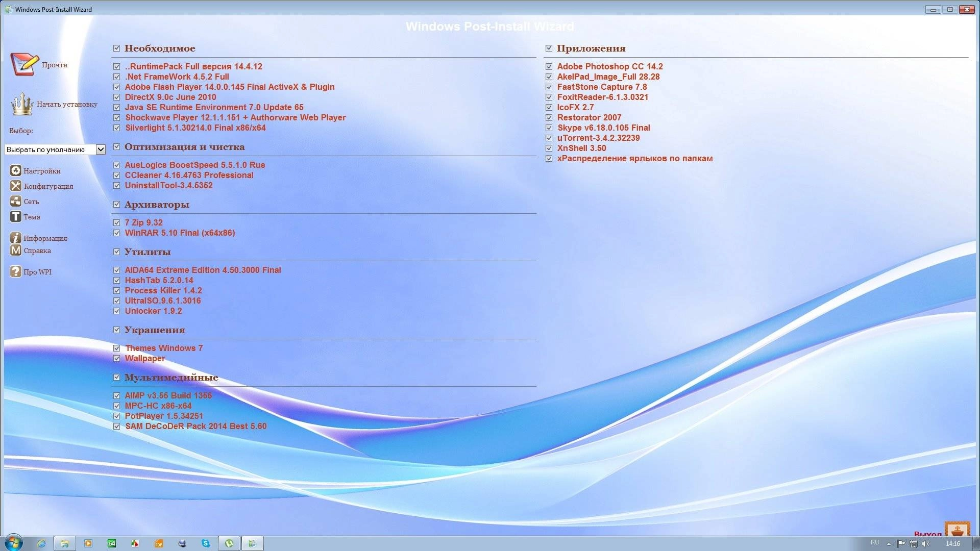The height and width of the screenshot is (551, 980).
Task: Uncheck the uTorrent-3.4.2.32239 checkbox
Action: coord(549,138)
